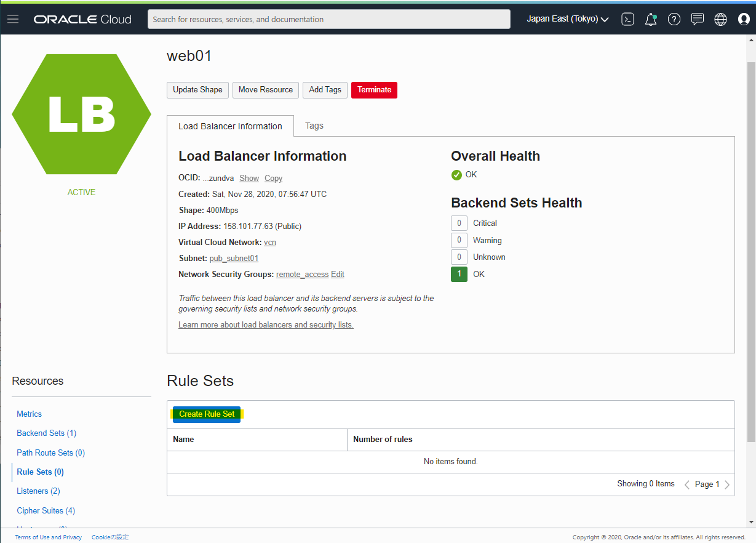
Task: Click the Create Rule Set button
Action: click(x=207, y=414)
